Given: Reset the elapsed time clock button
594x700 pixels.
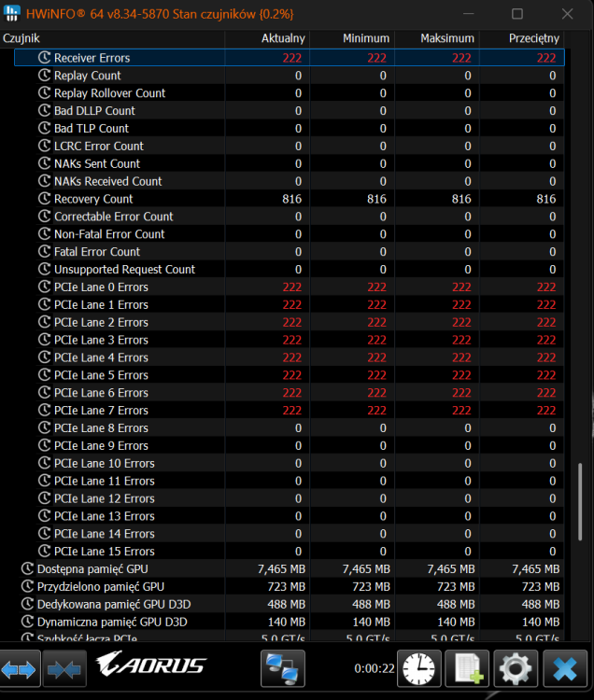Looking at the screenshot, I should point(419,668).
